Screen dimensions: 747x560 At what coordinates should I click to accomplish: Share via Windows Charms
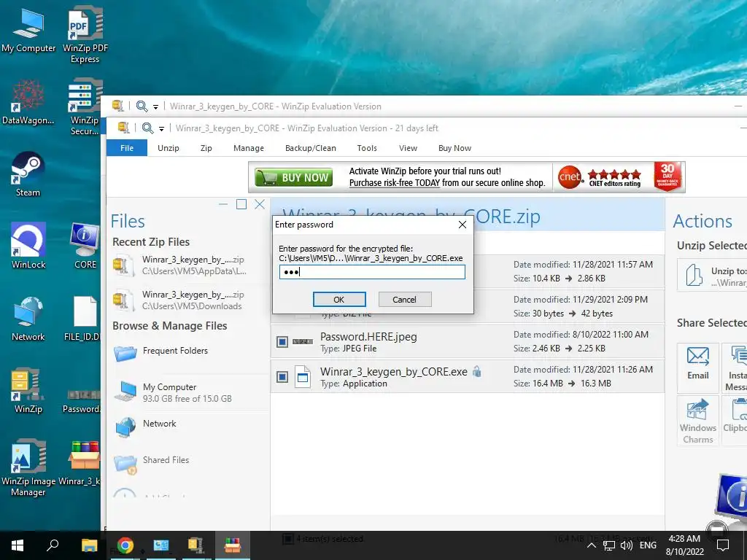point(698,421)
